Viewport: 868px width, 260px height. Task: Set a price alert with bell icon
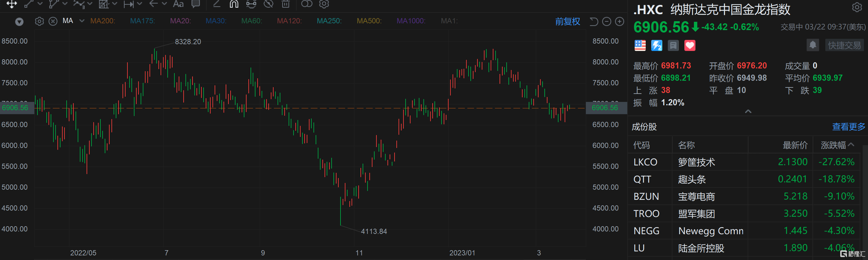pyautogui.click(x=813, y=45)
